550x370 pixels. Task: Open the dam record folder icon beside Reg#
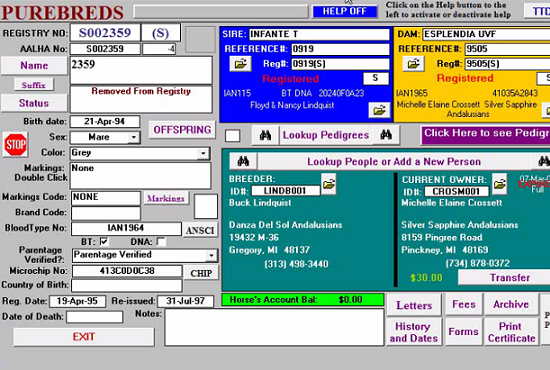(414, 64)
